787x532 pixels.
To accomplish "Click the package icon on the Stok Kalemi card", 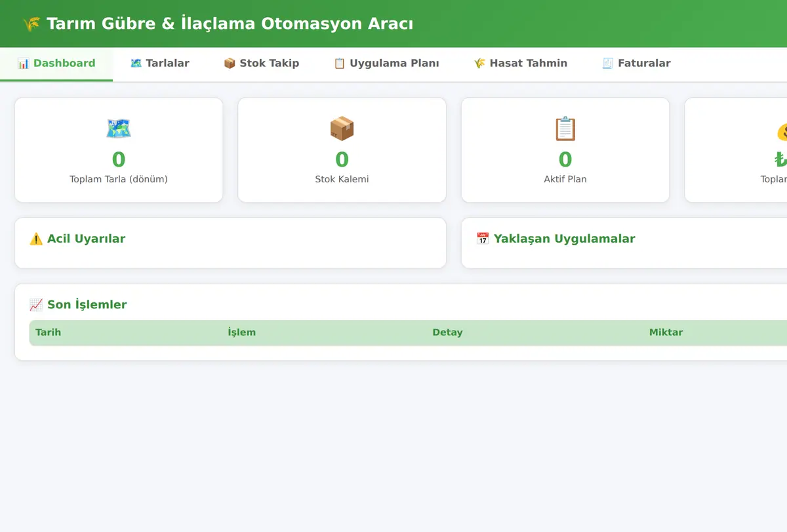I will [342, 128].
